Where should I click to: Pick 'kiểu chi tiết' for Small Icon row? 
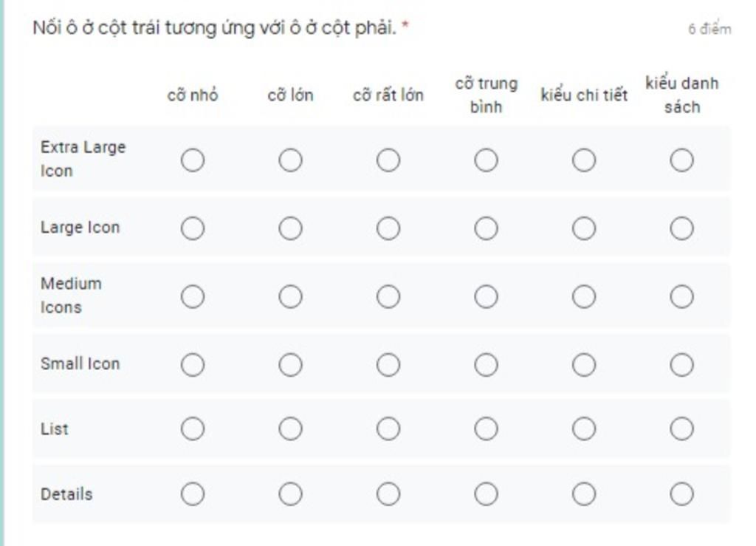584,365
